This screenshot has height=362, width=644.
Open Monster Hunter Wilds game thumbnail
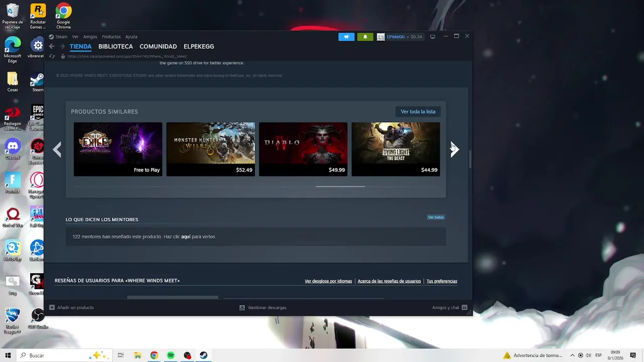[211, 149]
